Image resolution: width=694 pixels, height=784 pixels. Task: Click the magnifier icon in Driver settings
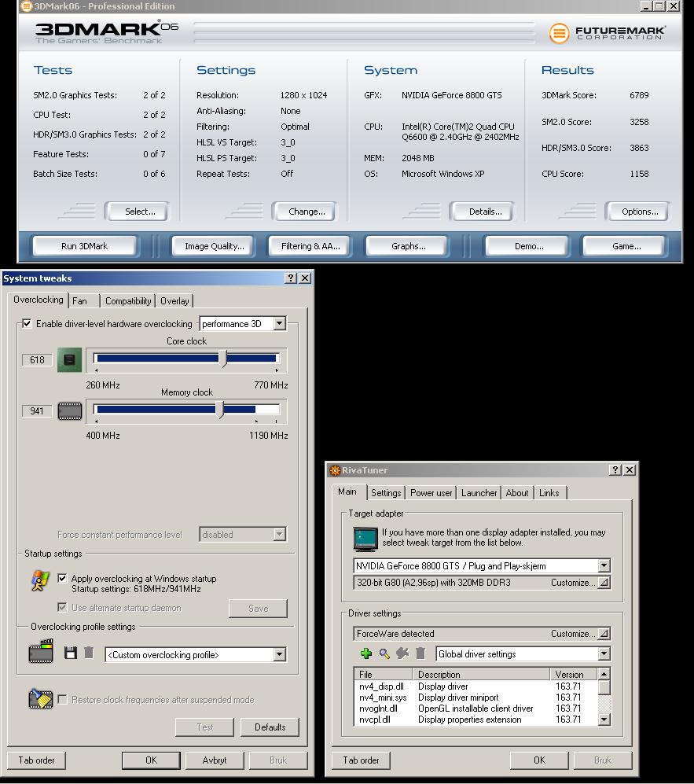tap(384, 653)
